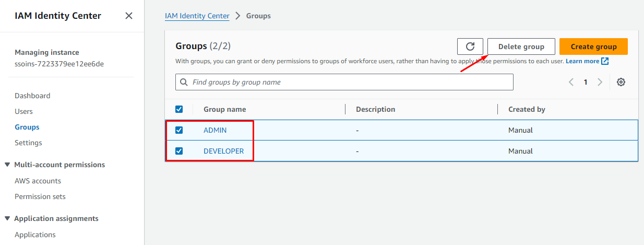Open table preferences gear icon
Image resolution: width=644 pixels, height=245 pixels.
coord(621,82)
